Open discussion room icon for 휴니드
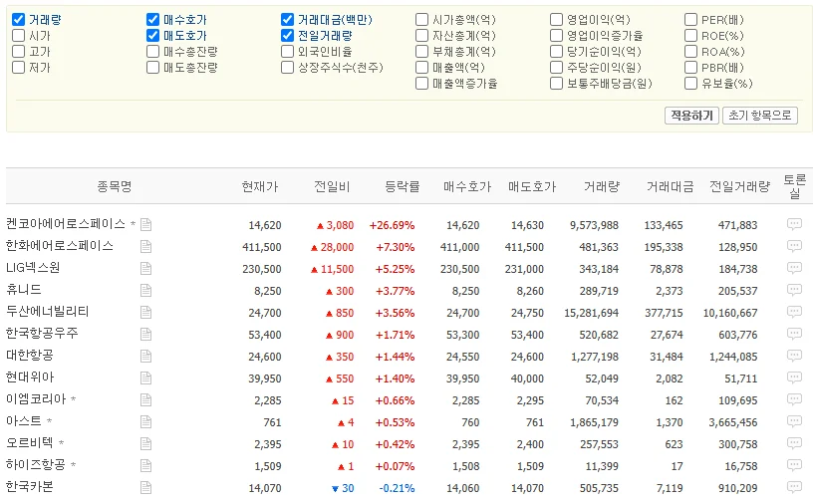This screenshot has height=504, width=813. tap(794, 290)
